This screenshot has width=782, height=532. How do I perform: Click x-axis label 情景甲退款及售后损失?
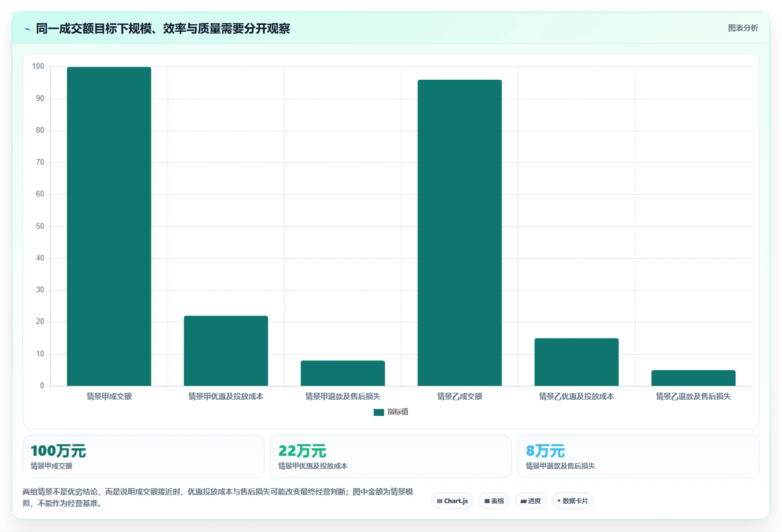(342, 396)
